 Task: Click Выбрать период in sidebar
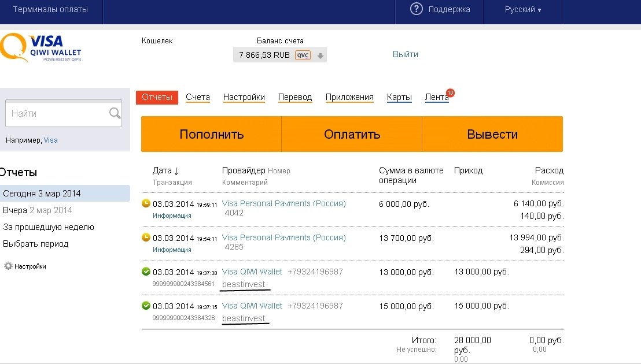pyautogui.click(x=35, y=244)
